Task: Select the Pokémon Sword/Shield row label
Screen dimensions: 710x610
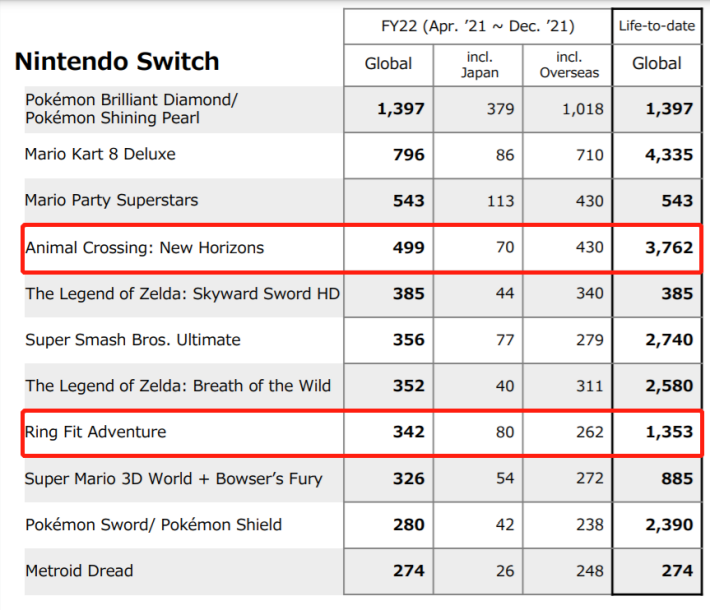Action: [x=153, y=525]
